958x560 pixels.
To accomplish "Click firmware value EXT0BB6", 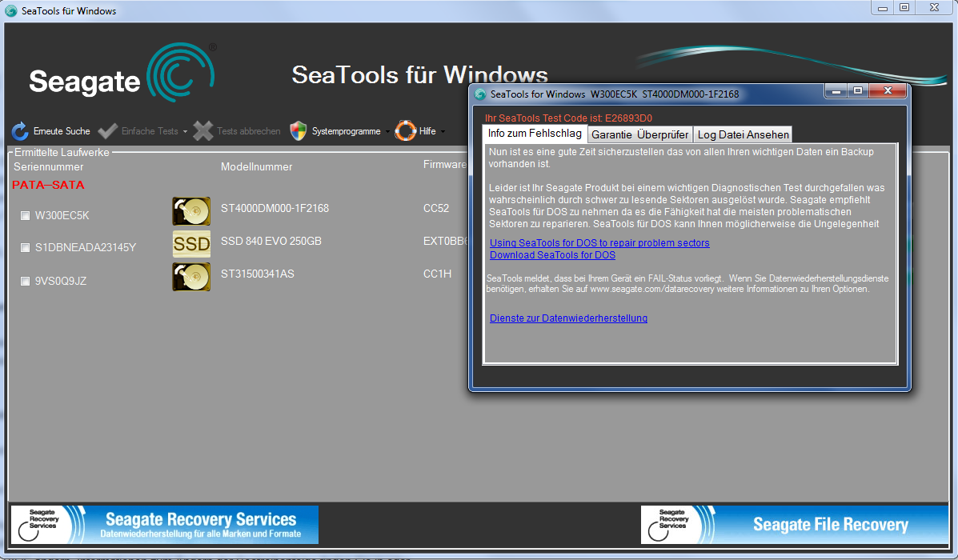I will click(x=446, y=242).
